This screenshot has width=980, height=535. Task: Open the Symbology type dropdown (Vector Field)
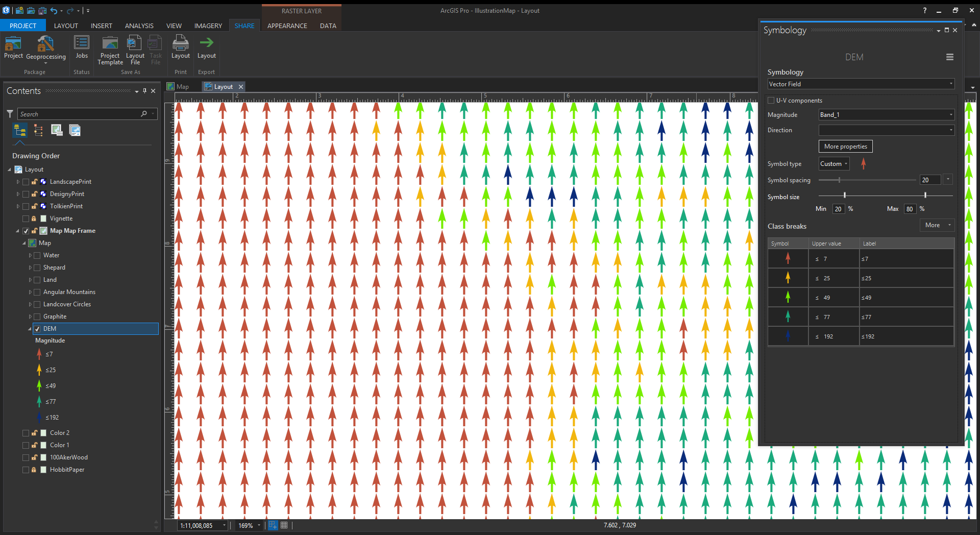pos(861,84)
